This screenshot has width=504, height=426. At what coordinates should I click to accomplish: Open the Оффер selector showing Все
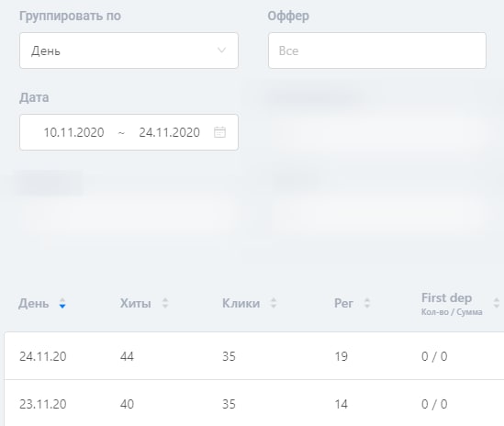coord(377,50)
